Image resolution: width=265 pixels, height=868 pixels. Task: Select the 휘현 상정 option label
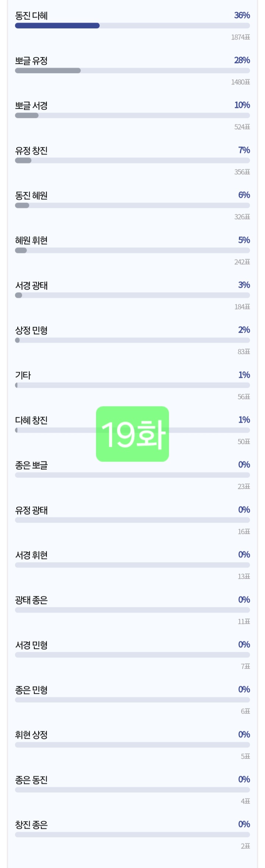(31, 735)
